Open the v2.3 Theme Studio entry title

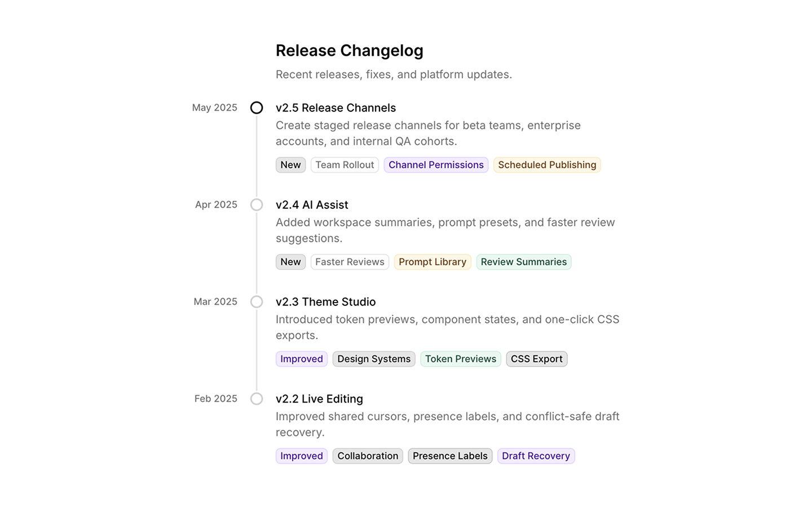[x=325, y=302]
